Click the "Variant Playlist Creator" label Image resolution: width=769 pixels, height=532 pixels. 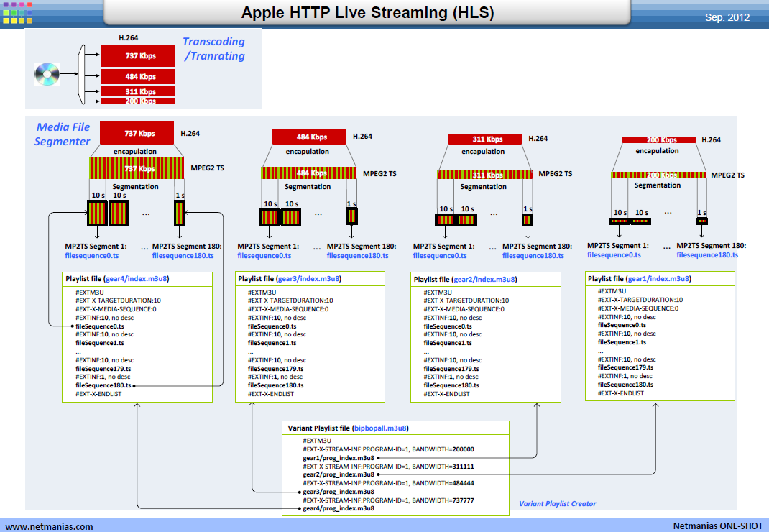[x=558, y=503]
